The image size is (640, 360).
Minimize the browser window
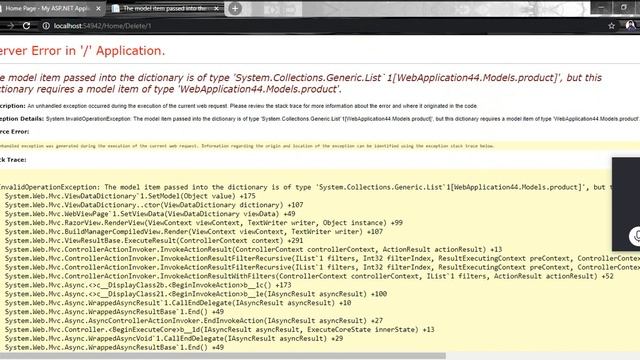(601, 8)
